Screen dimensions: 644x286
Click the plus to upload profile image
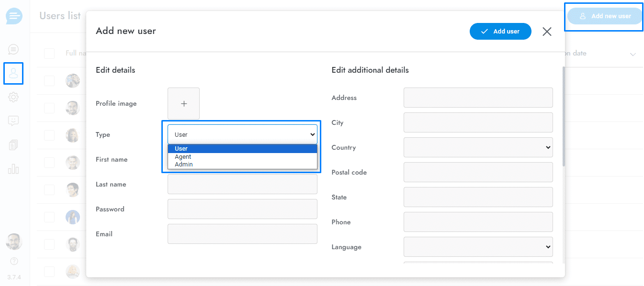pos(183,104)
